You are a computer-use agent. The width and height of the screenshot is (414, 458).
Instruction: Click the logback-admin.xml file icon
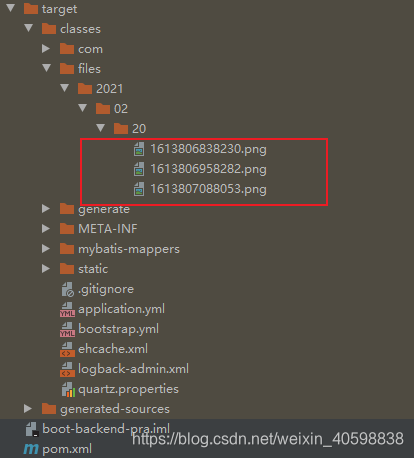pos(67,369)
